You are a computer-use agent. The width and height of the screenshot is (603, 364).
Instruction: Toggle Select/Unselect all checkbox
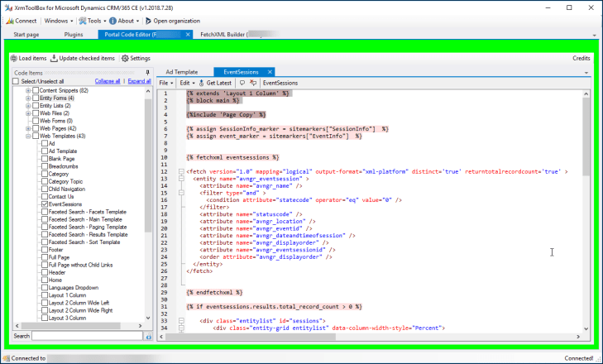(16, 81)
